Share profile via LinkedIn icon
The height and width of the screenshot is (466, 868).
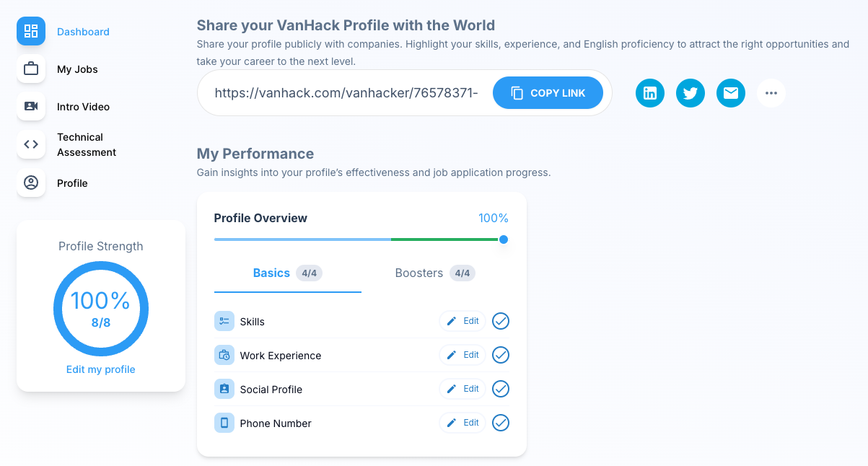point(650,93)
